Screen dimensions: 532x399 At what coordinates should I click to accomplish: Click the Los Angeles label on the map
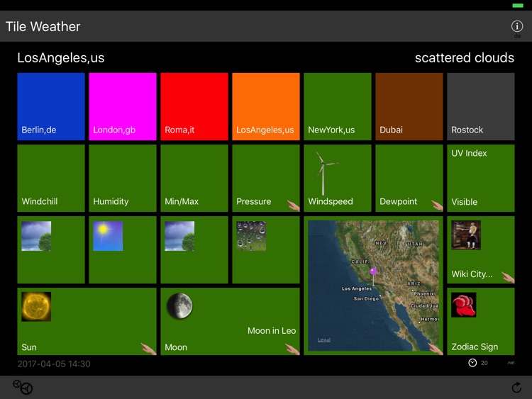pyautogui.click(x=357, y=288)
